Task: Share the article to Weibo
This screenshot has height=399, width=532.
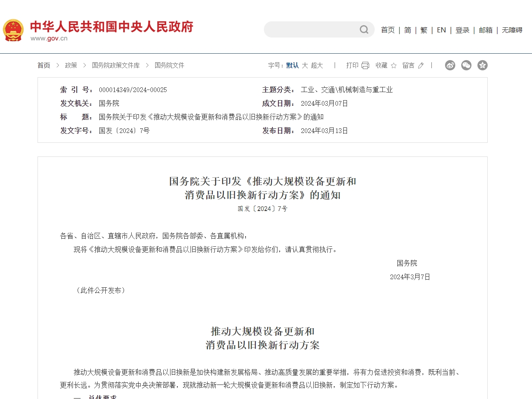Action: coord(450,65)
